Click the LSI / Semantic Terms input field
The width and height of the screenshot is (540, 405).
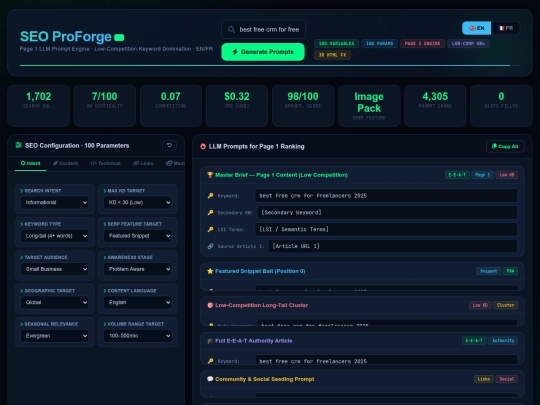tap(386, 229)
